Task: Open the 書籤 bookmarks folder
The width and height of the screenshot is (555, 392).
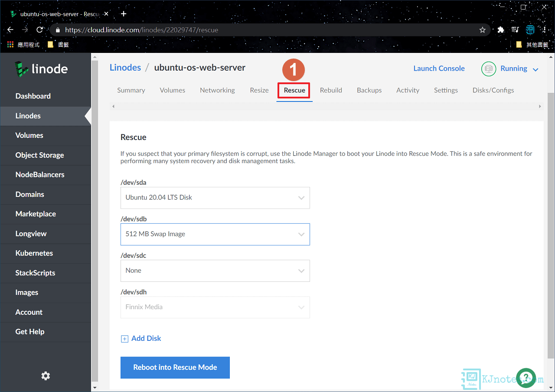Action: [58, 44]
